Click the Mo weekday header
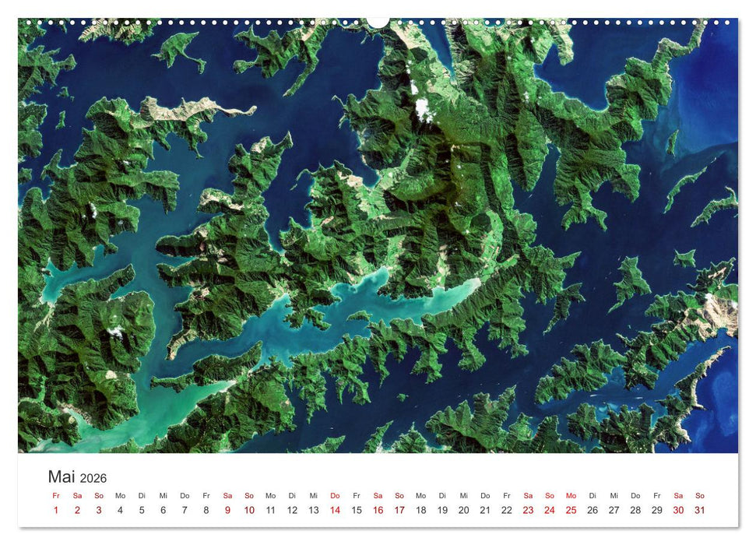 [x=120, y=494]
